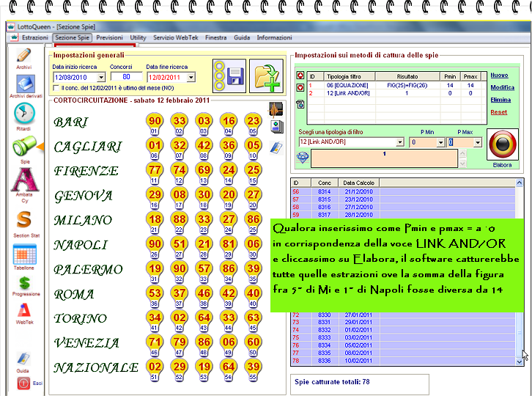
Task: Open the P Min dropdown
Action: (x=440, y=142)
